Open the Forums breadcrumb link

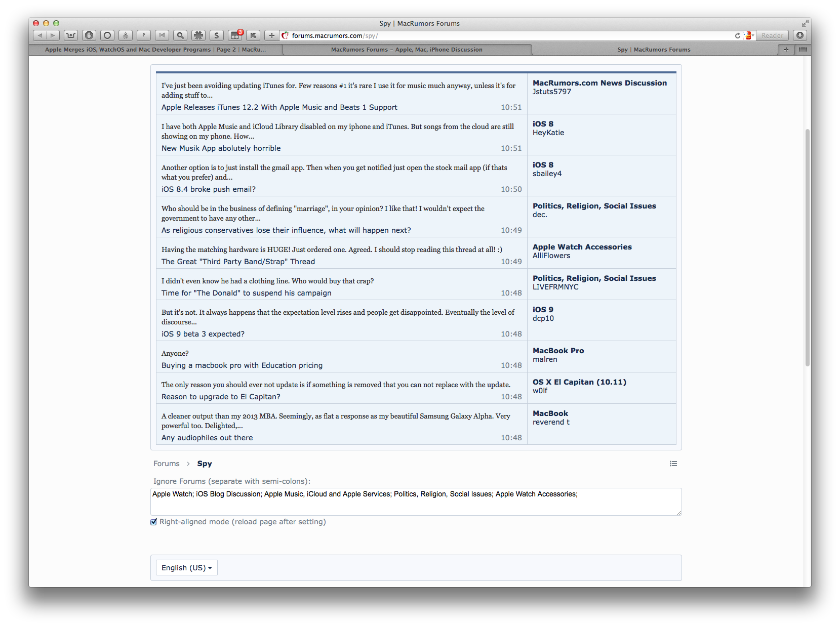coord(167,464)
